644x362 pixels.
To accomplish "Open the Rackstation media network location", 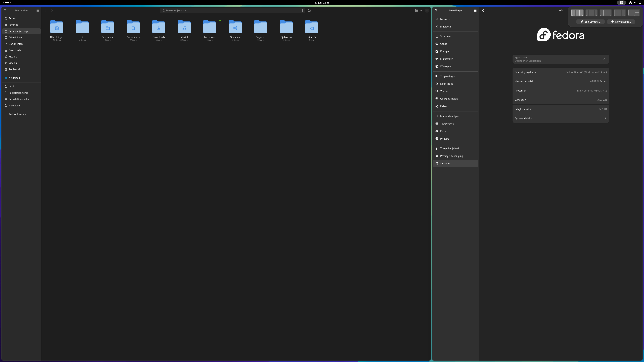I will [21, 99].
